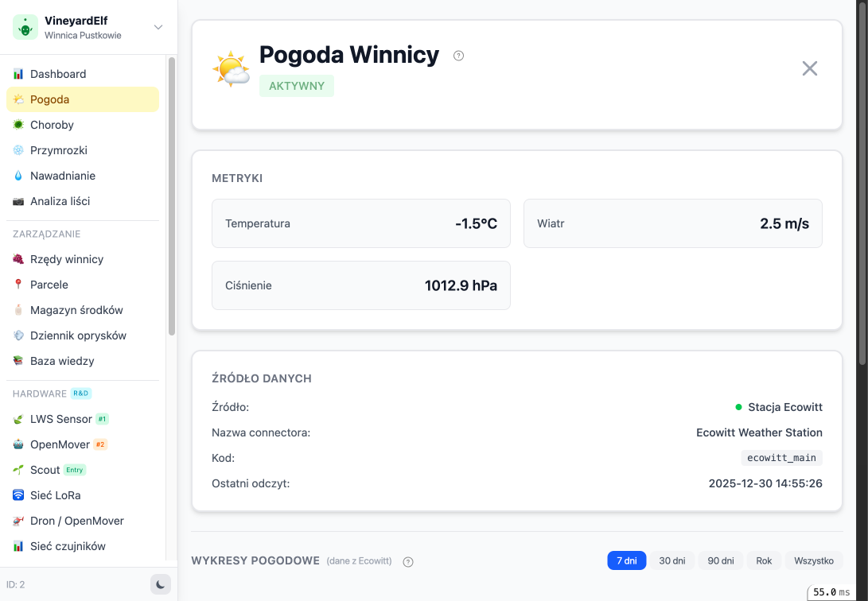Click the VineyardElf logo icon
868x601 pixels.
(25, 27)
